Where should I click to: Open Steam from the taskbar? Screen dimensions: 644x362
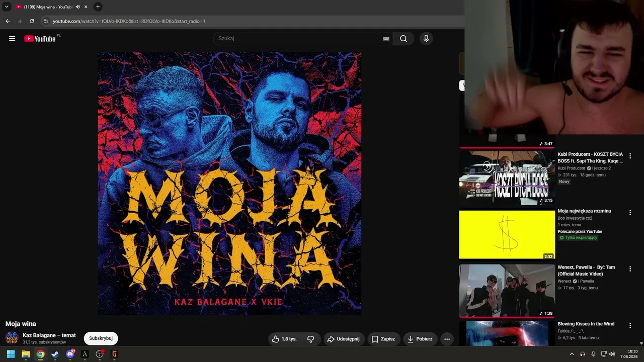[55, 354]
